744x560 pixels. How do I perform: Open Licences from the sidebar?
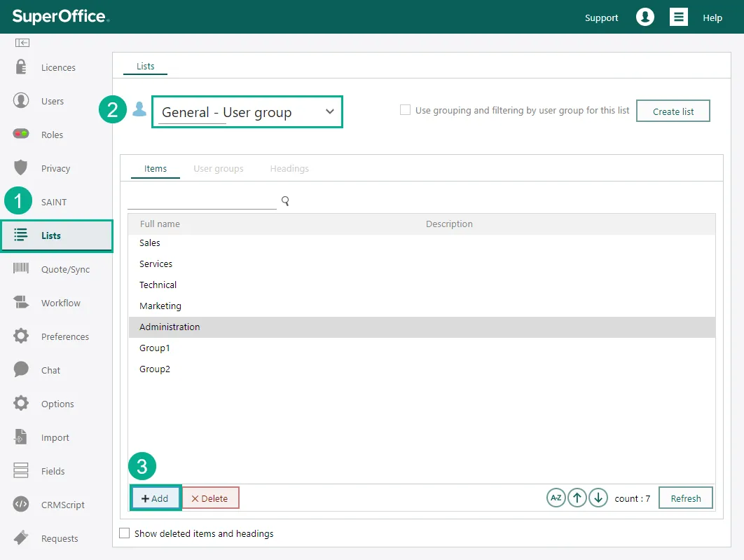pos(57,68)
